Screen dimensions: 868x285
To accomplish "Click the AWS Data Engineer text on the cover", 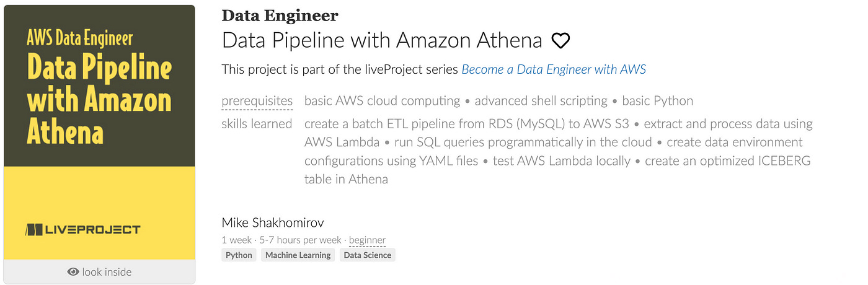I will pos(79,39).
